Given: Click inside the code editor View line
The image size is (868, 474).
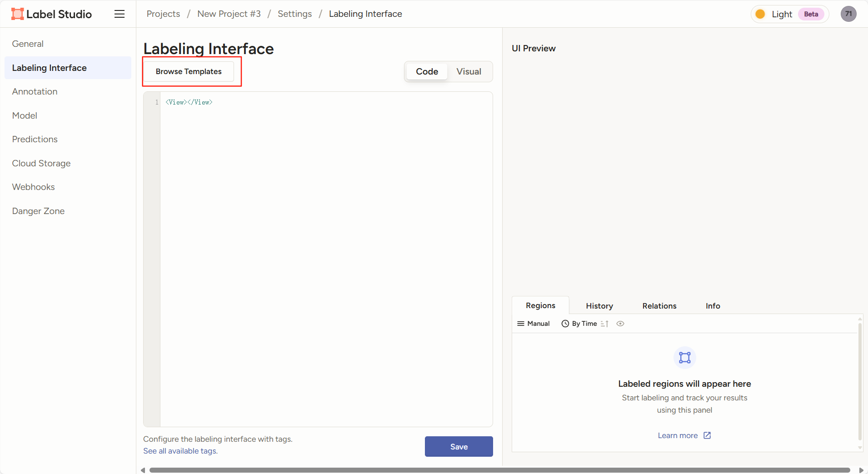Looking at the screenshot, I should [x=189, y=102].
